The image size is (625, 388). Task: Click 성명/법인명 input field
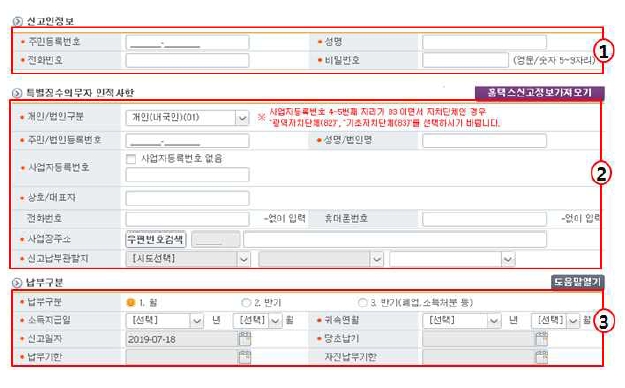[484, 141]
